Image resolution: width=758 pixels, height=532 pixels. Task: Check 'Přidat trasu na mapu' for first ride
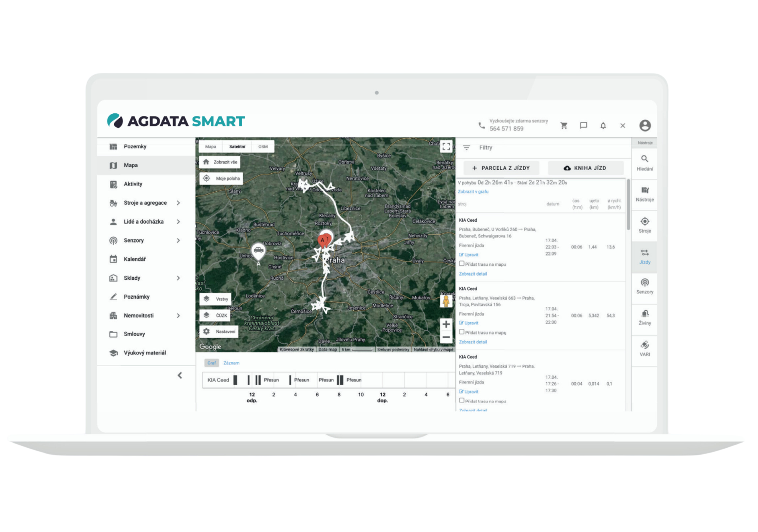(x=461, y=264)
